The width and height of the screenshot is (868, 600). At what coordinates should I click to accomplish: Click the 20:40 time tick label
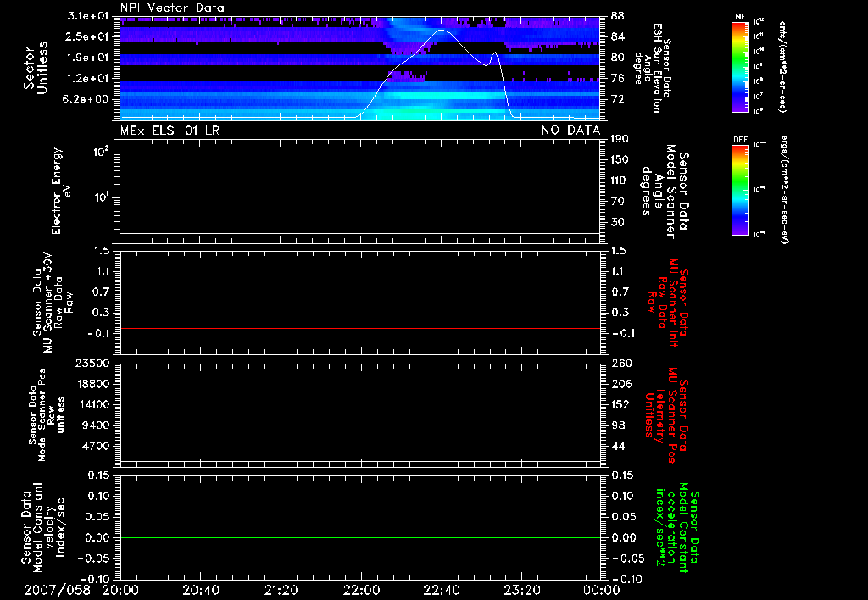200,590
